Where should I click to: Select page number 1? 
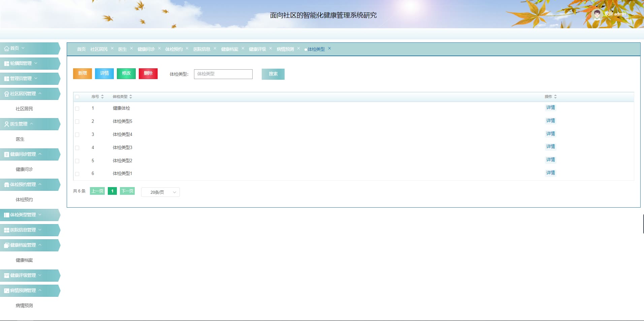(x=112, y=191)
